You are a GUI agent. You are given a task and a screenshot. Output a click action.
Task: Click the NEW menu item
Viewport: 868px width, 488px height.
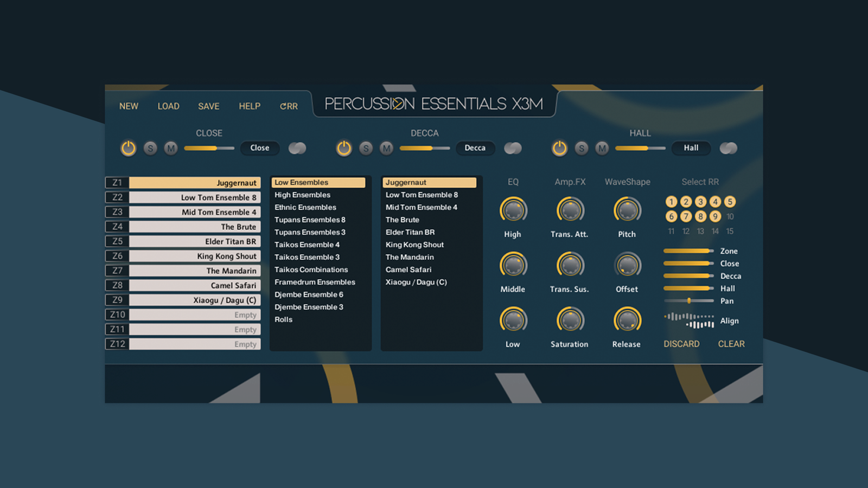click(x=129, y=106)
